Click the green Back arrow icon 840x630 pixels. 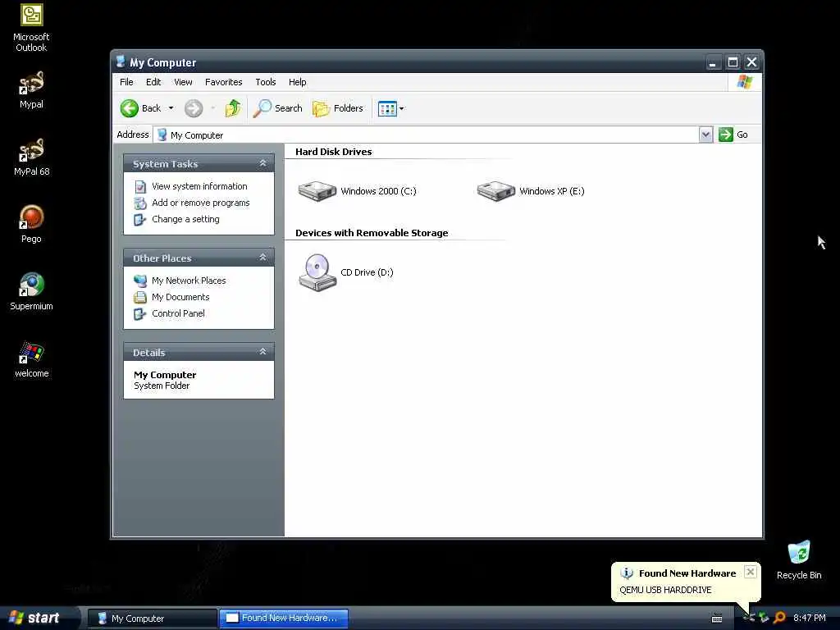(129, 108)
